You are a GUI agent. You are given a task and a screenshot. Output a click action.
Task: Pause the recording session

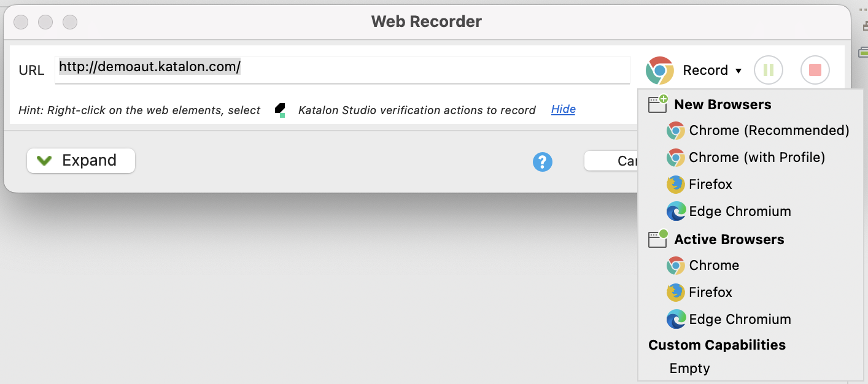(x=769, y=70)
